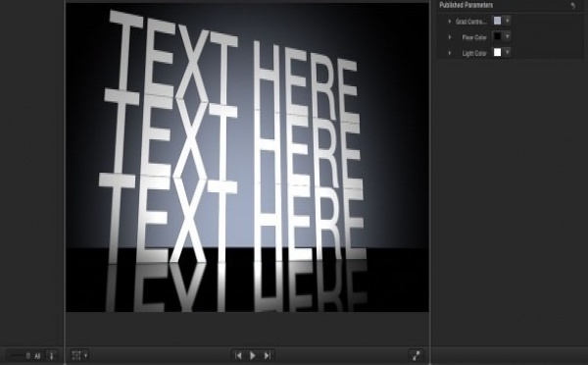Open the Grad Centre color dropdown arrow
This screenshot has width=588, height=365.
(x=507, y=21)
